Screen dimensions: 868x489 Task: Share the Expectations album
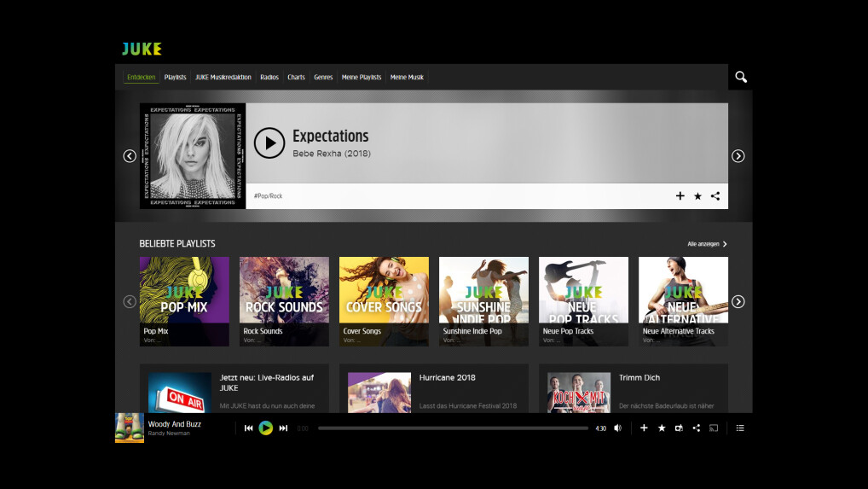click(x=715, y=196)
